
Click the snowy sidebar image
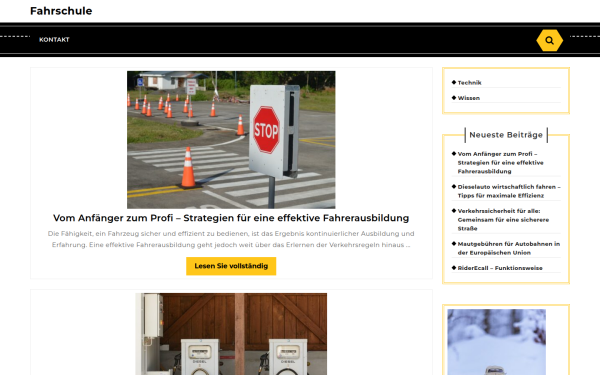[497, 342]
